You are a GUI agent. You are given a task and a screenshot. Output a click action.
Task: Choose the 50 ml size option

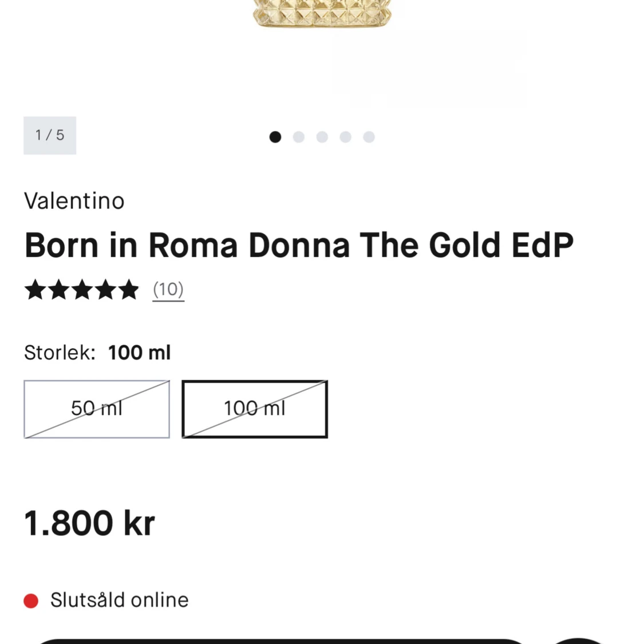coord(97,409)
